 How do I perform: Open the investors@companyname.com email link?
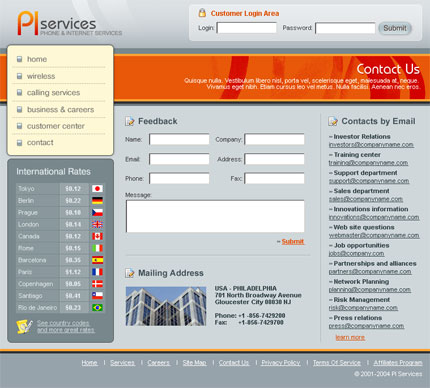tap(371, 145)
